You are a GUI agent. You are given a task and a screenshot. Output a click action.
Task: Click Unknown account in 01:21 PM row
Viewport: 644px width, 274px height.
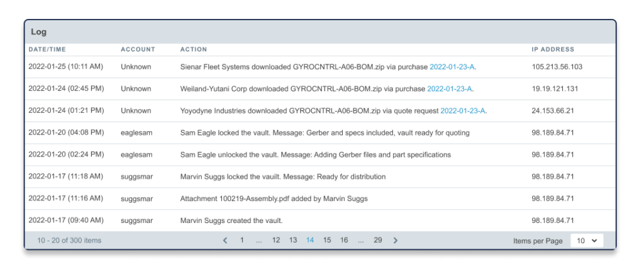(x=136, y=111)
